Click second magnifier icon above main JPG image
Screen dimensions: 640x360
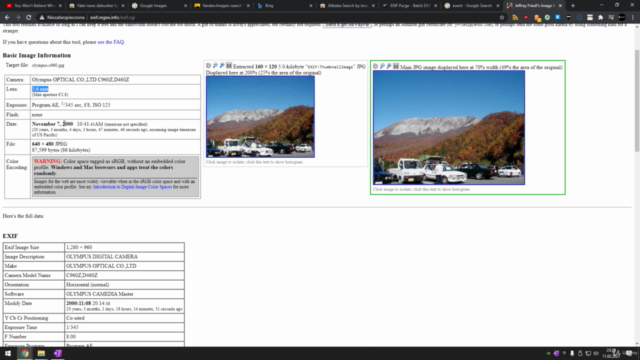pyautogui.click(x=389, y=66)
